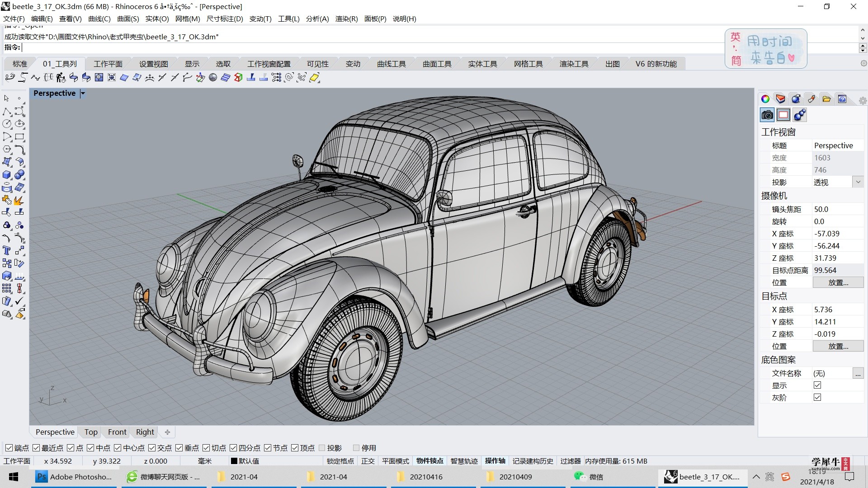868x488 pixels.
Task: Enable the 停用 osnap checkbox
Action: [356, 448]
